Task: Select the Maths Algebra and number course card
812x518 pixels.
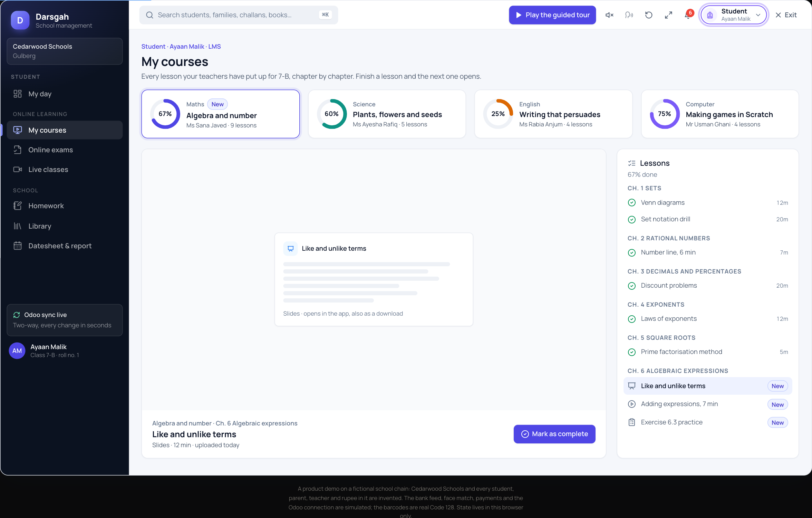Action: click(221, 114)
